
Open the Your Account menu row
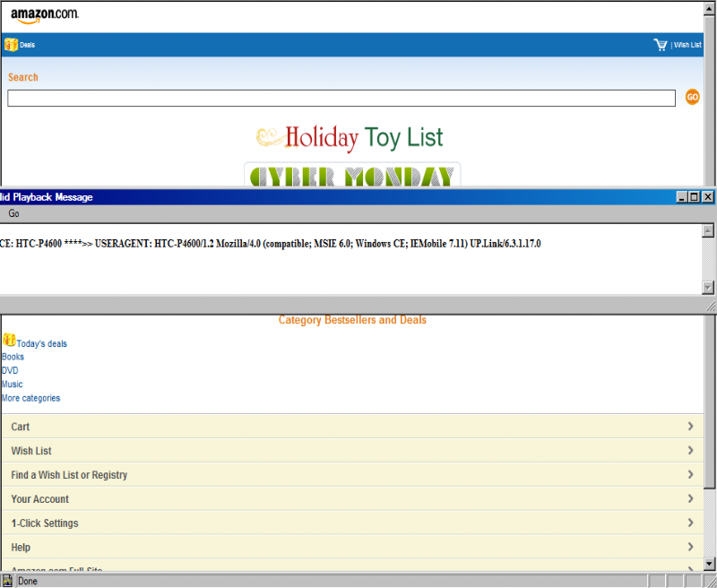[352, 498]
